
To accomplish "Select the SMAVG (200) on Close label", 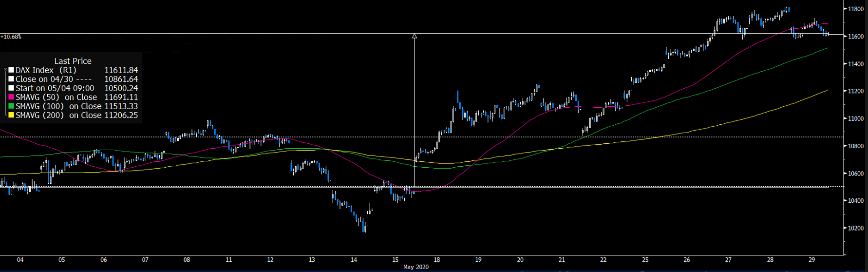I will pos(58,116).
